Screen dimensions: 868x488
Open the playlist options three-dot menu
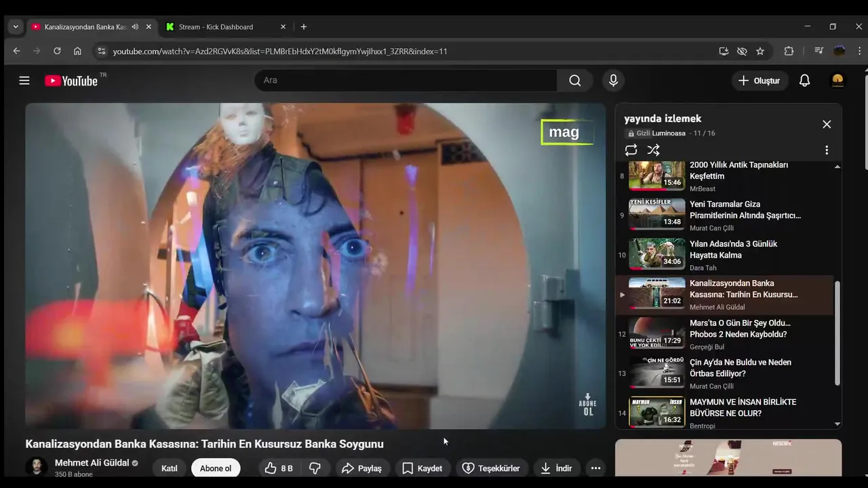[x=827, y=150]
